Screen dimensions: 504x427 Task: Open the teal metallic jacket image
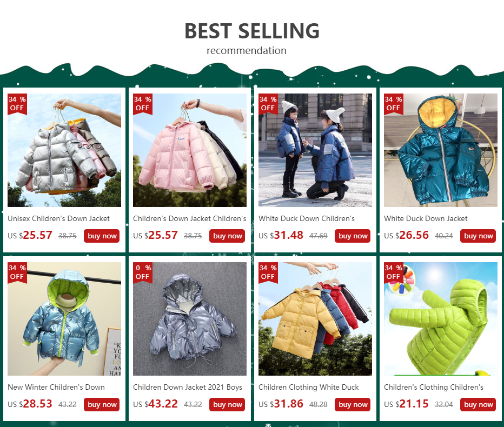[441, 150]
